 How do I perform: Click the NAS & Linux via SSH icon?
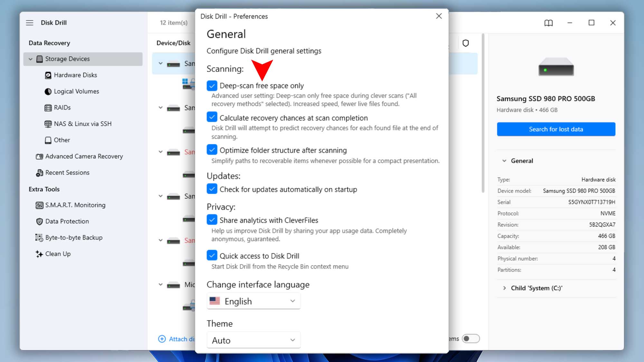48,124
